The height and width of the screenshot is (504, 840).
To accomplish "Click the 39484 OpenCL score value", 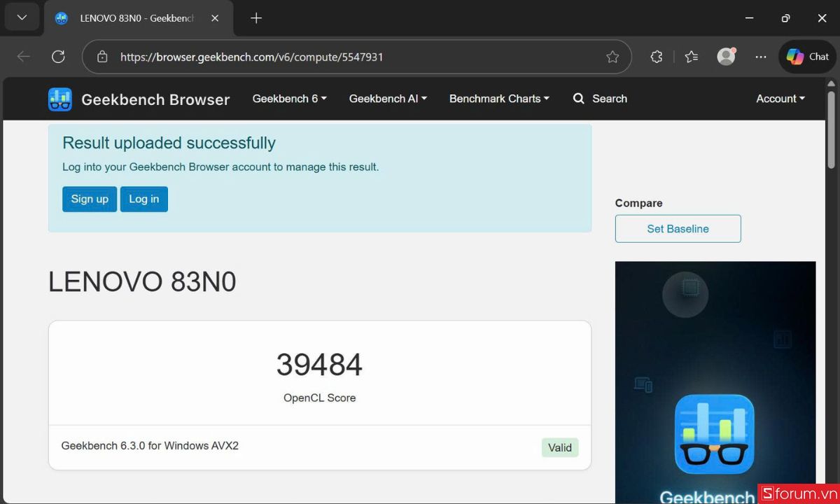I will pos(319,365).
